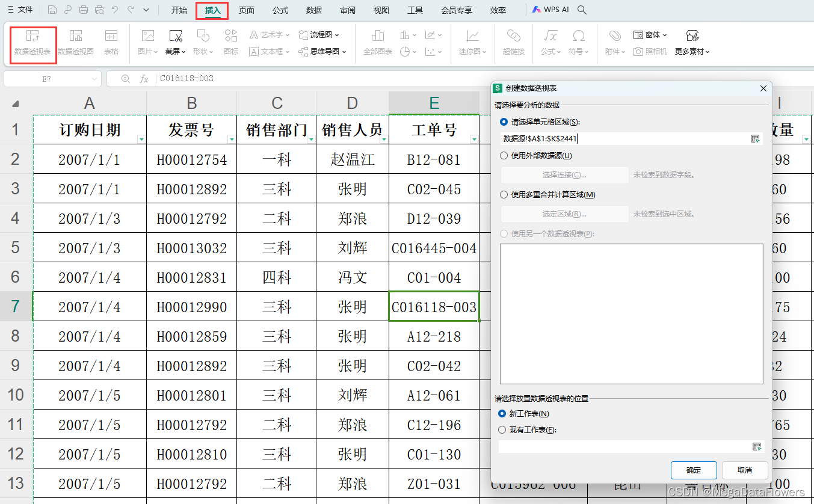Click the 取消 (Cancel) button

click(745, 470)
